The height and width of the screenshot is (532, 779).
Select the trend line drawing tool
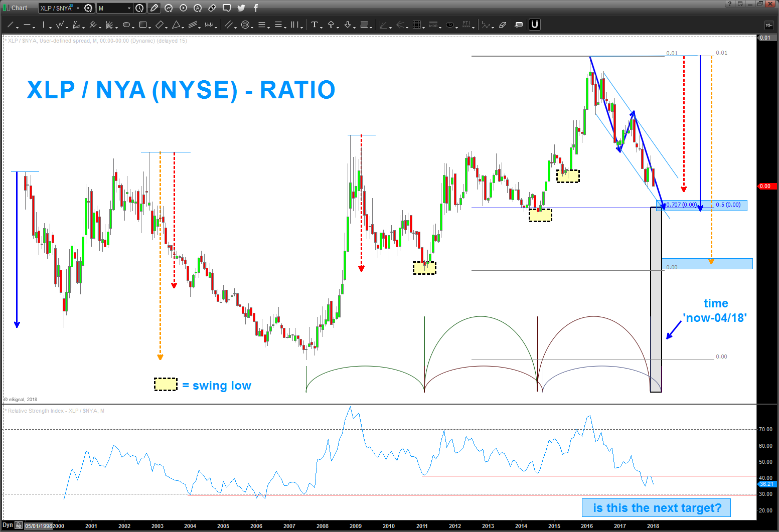pos(10,25)
